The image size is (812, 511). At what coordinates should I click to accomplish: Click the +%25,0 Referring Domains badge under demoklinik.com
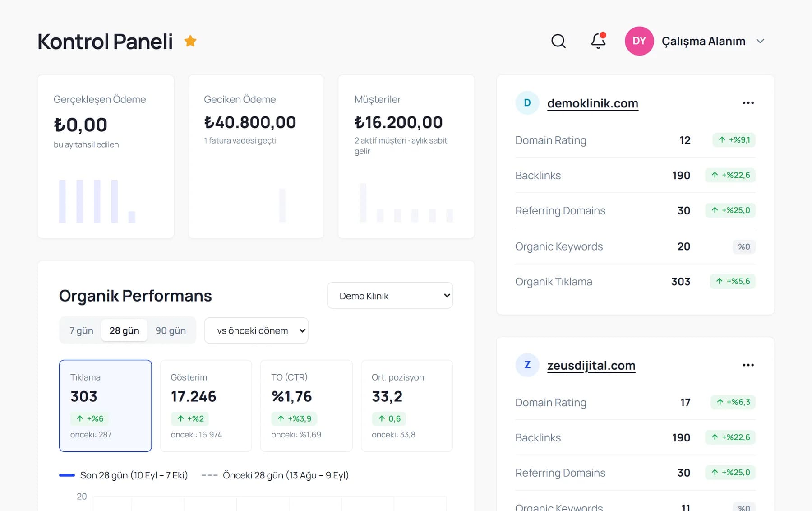pos(730,210)
